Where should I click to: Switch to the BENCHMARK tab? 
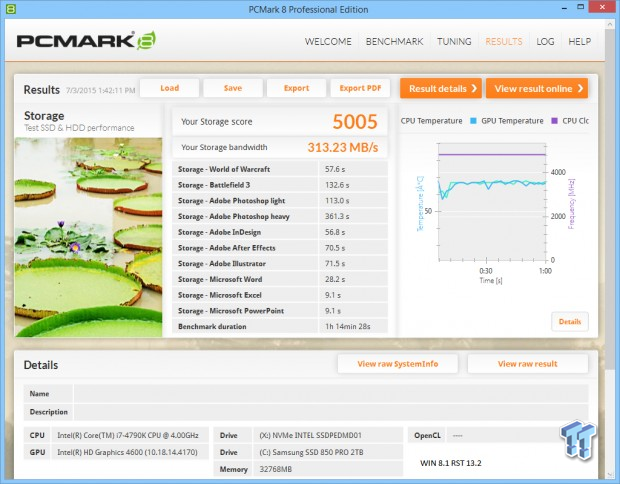pos(395,42)
